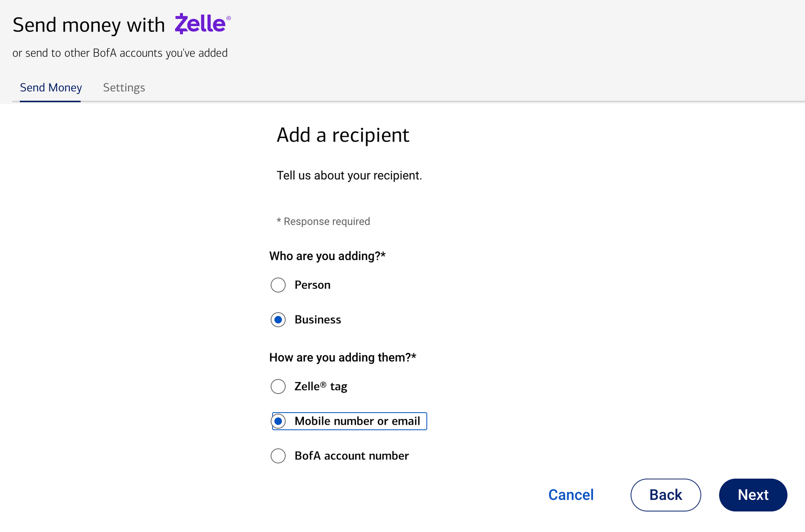Click the 'Send money with' page title
This screenshot has width=805, height=532.
click(x=88, y=25)
